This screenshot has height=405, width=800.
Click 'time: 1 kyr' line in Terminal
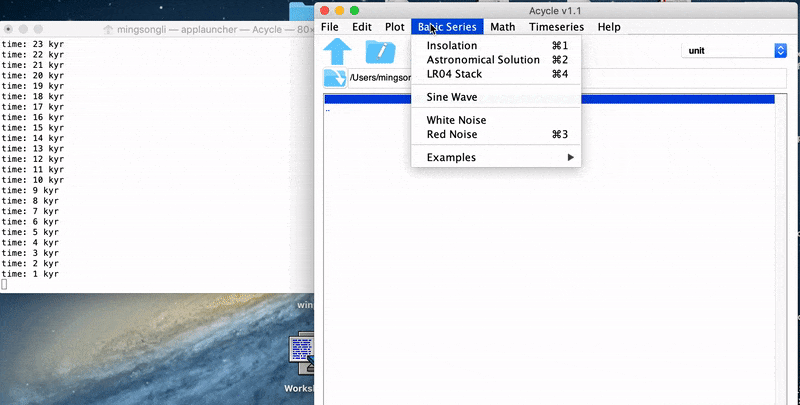click(30, 274)
